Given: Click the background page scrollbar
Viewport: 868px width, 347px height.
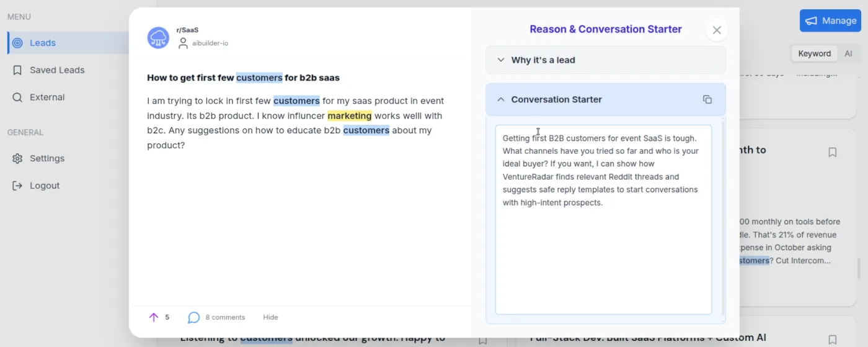Looking at the screenshot, I should tap(859, 268).
